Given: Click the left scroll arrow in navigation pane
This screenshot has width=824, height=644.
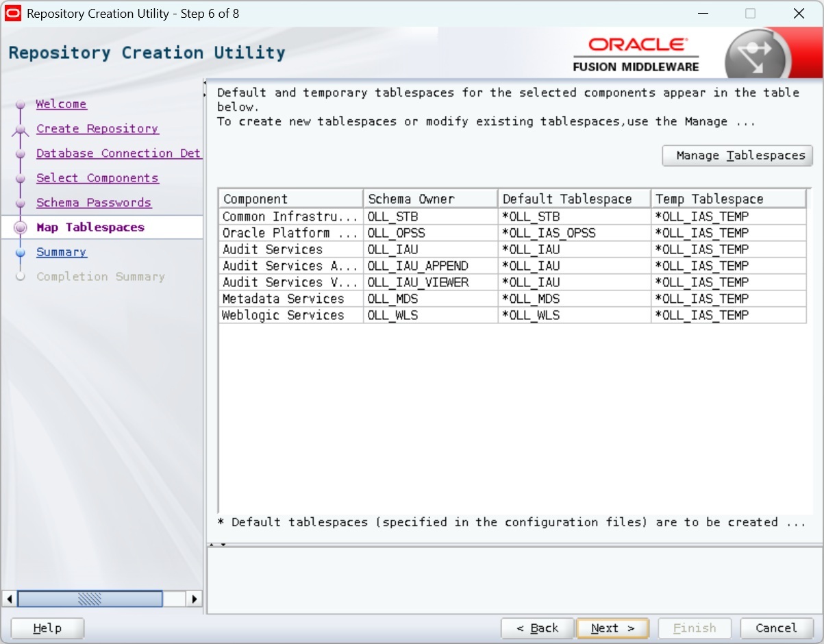Looking at the screenshot, I should click(9, 599).
